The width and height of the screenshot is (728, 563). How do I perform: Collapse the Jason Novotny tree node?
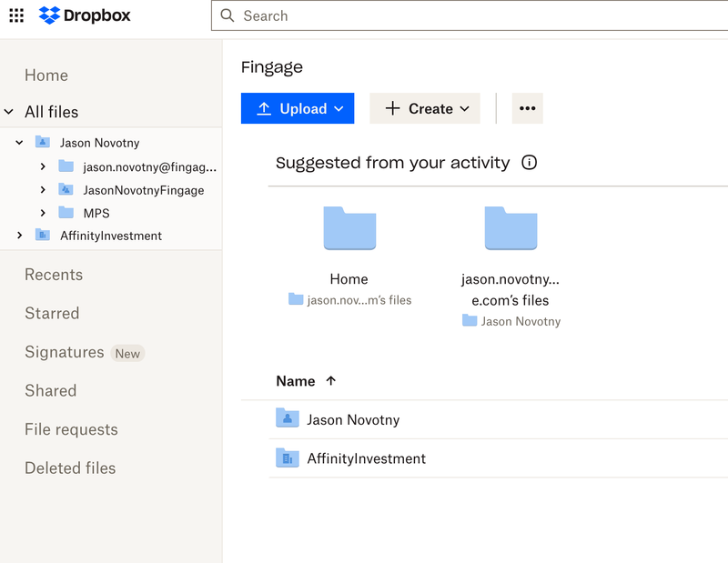tap(19, 143)
